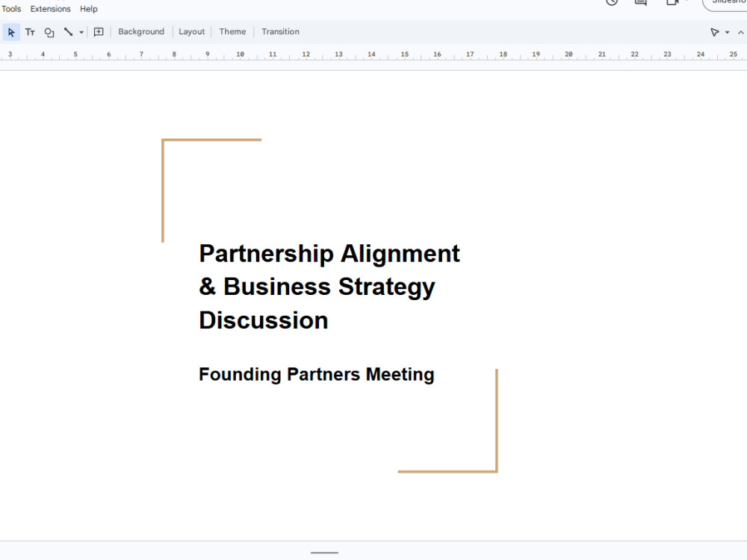
Task: Open the Transition panel
Action: pos(280,31)
